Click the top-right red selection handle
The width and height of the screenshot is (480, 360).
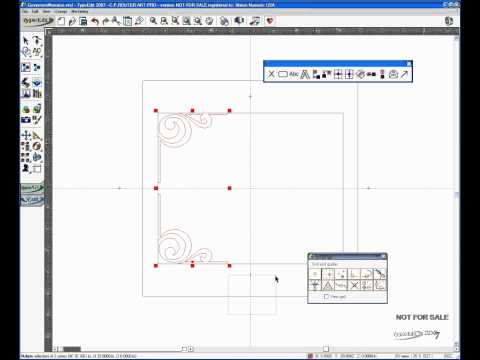click(x=229, y=111)
